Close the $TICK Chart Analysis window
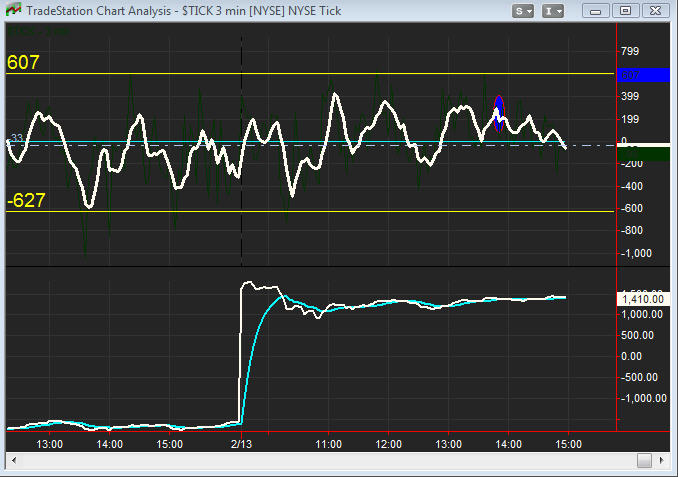Viewport: 678px width, 477px height. (655, 11)
